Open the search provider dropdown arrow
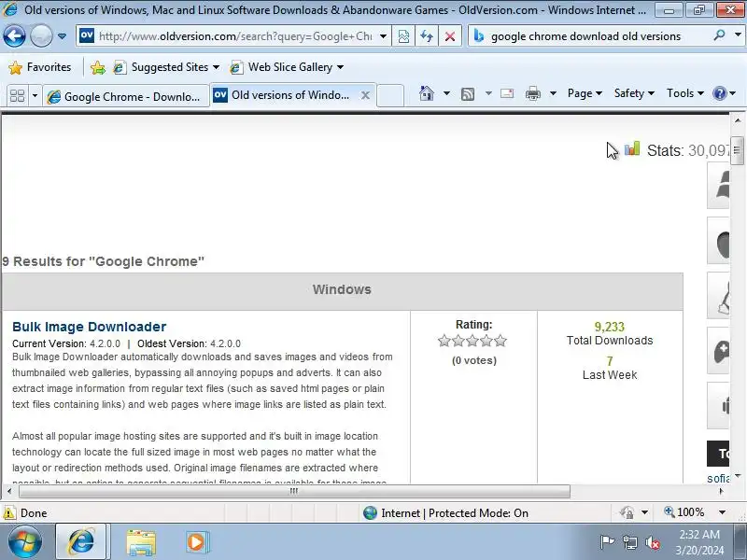The width and height of the screenshot is (747, 560). click(x=738, y=35)
